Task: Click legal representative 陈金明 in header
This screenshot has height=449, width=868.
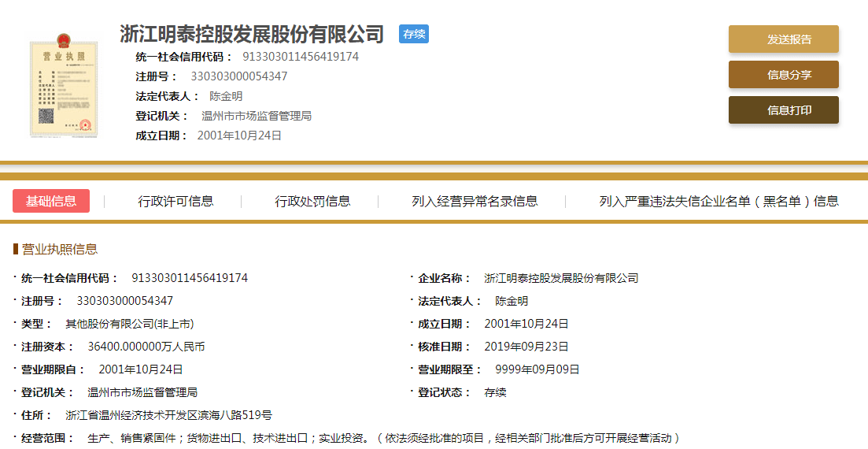Action: [226, 96]
